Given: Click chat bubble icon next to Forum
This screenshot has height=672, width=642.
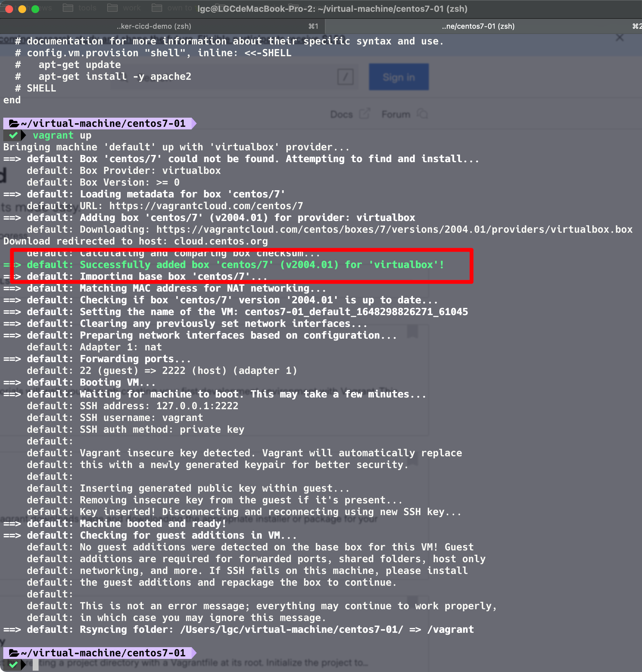Looking at the screenshot, I should pyautogui.click(x=423, y=114).
